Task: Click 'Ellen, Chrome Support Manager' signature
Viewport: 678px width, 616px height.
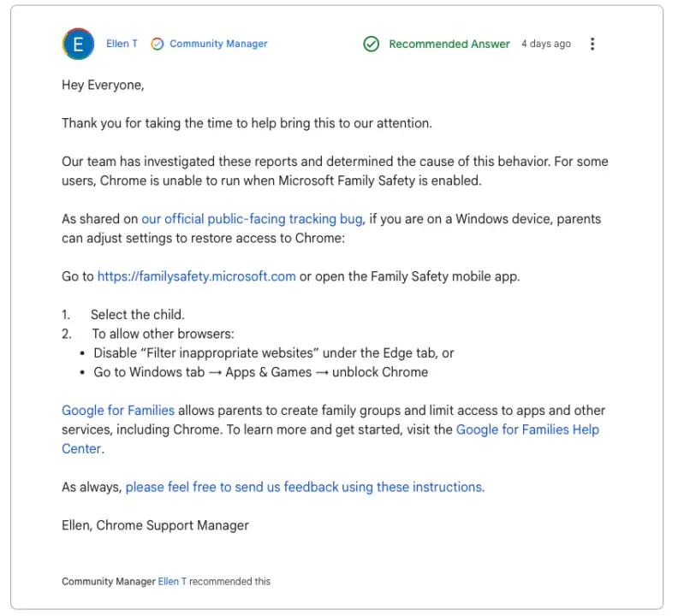Action: (x=155, y=525)
